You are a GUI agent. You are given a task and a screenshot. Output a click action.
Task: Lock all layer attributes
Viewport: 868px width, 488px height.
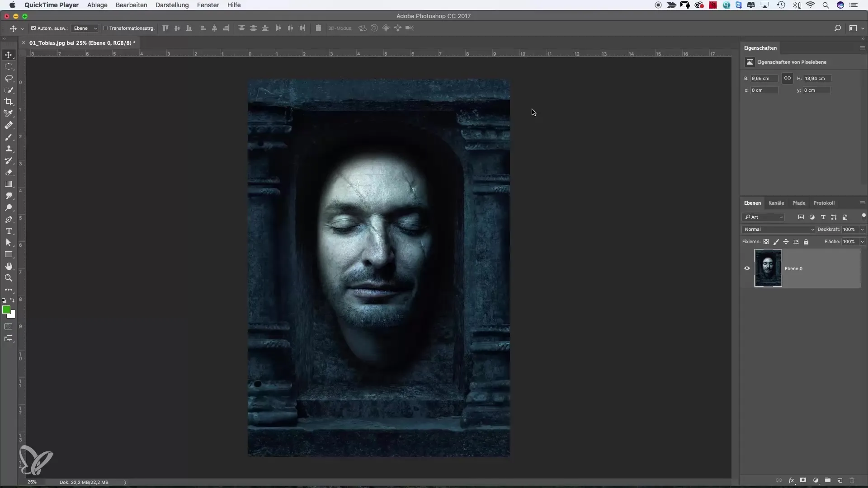point(806,242)
